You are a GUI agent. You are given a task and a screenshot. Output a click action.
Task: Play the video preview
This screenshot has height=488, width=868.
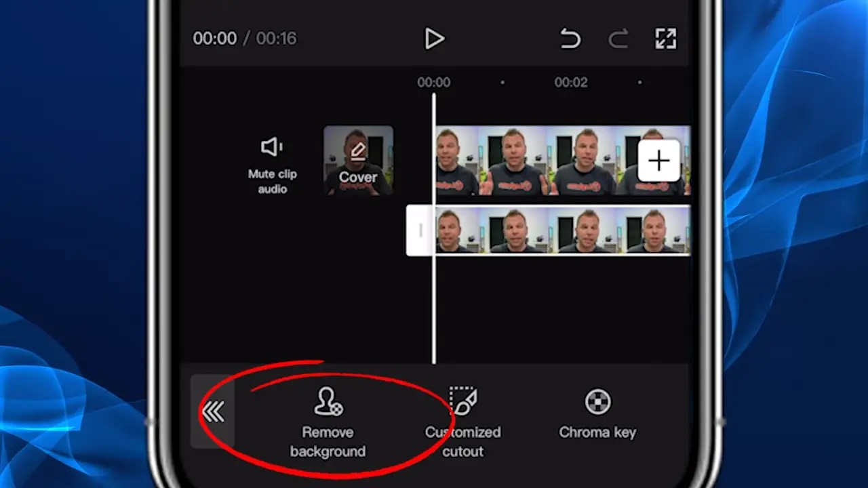click(435, 39)
